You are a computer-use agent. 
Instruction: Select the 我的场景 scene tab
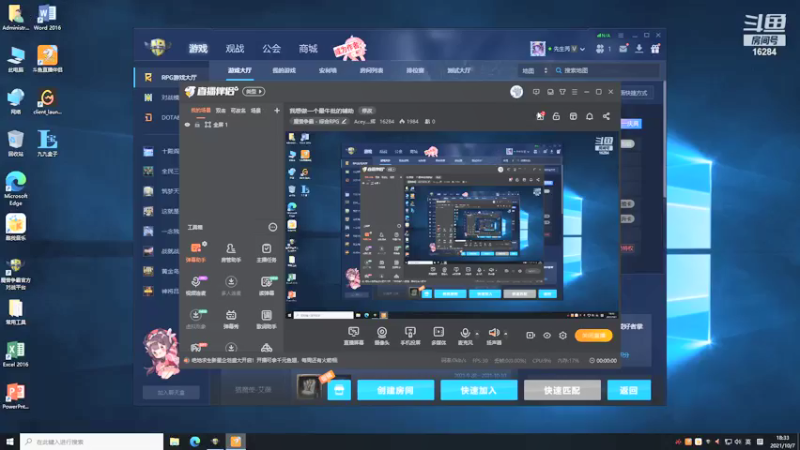pyautogui.click(x=201, y=110)
